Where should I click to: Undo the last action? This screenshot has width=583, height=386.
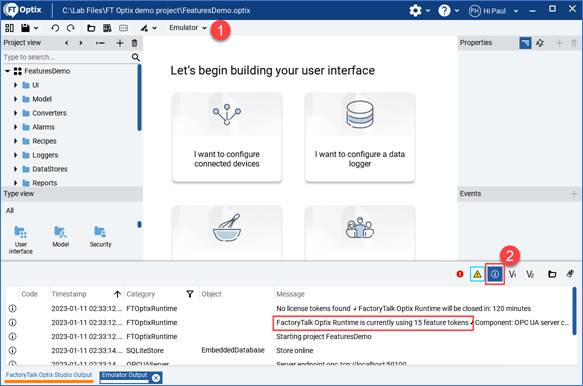[55, 28]
